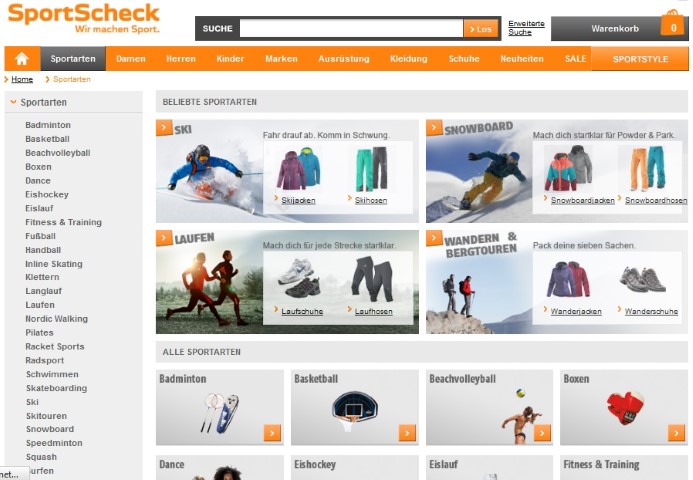Click in the search input field
The image size is (693, 480).
pyautogui.click(x=351, y=29)
